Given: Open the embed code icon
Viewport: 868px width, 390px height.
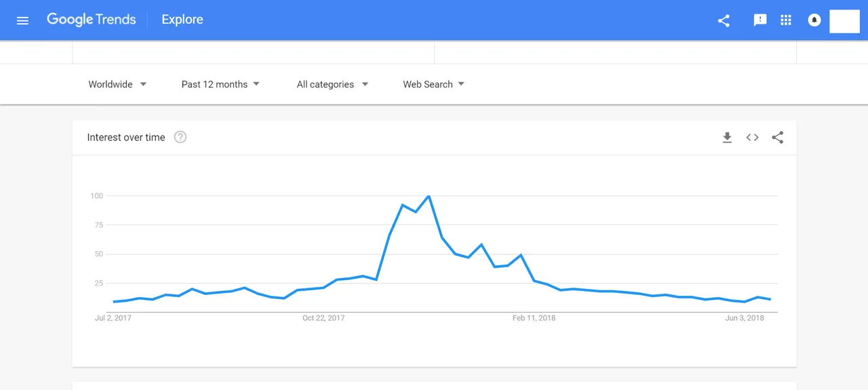Looking at the screenshot, I should pos(752,138).
